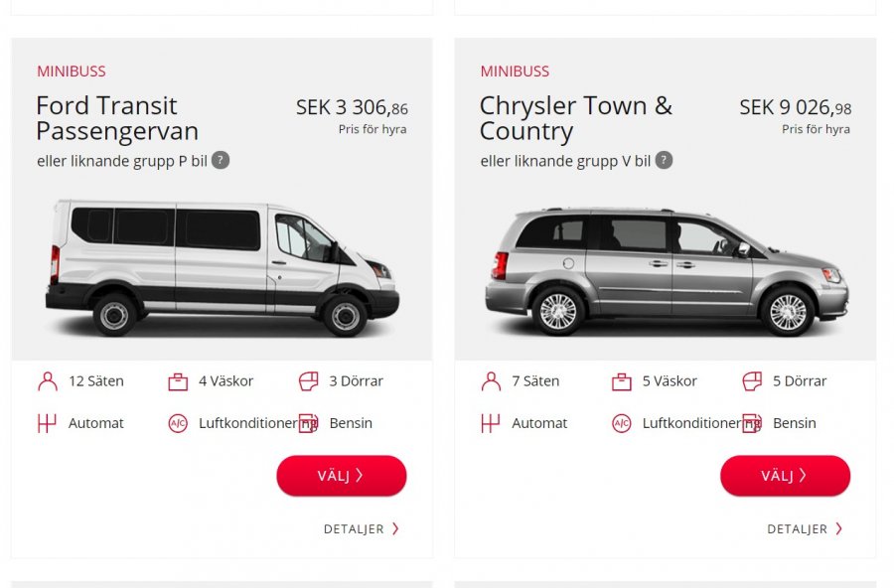Click the seats icon for 7 Säten
Image resolution: width=894 pixels, height=588 pixels.
point(491,381)
